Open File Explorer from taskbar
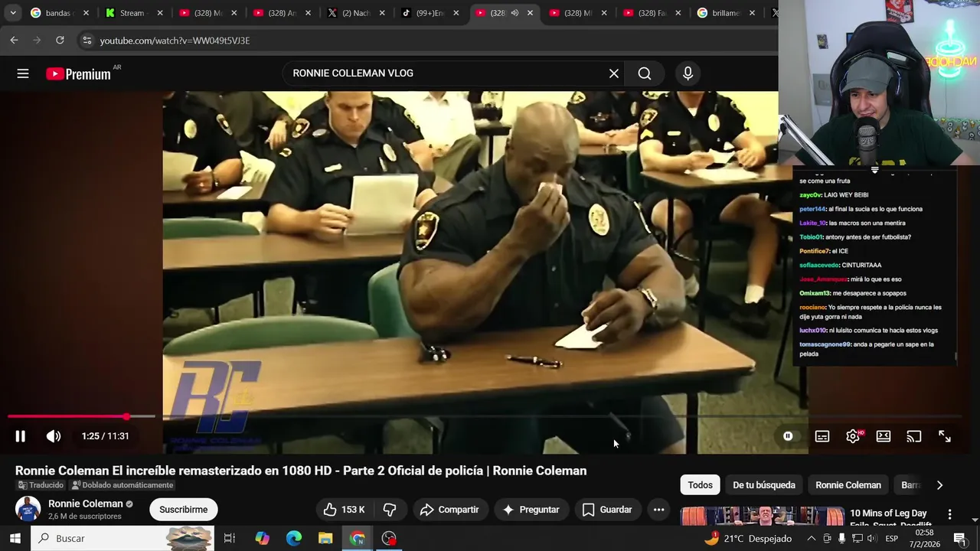980x551 pixels. coord(325,538)
